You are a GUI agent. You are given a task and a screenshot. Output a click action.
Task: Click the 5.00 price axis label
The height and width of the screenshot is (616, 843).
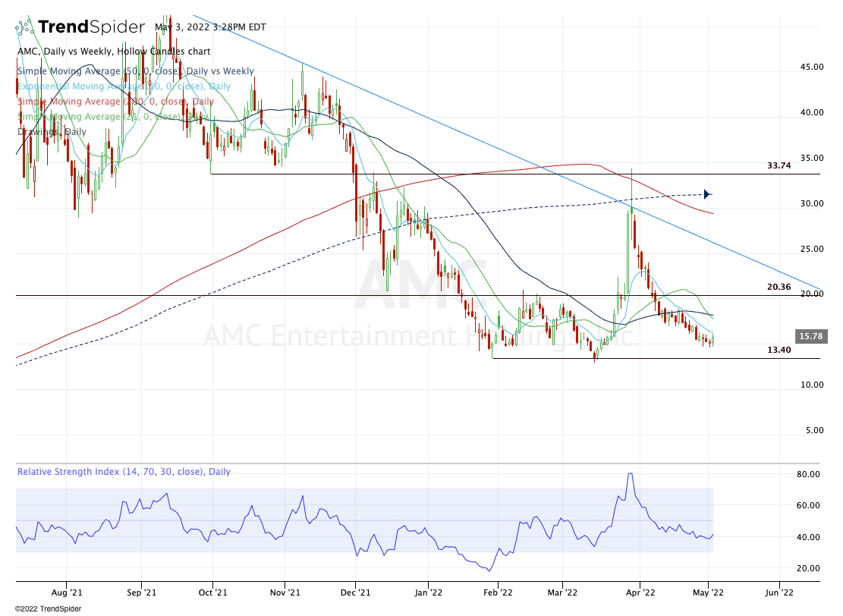(814, 430)
